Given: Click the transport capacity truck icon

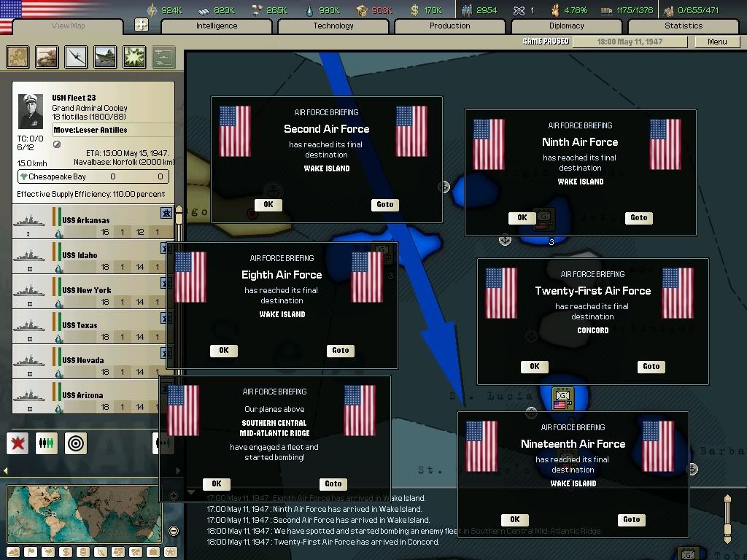Looking at the screenshot, I should point(606,10).
